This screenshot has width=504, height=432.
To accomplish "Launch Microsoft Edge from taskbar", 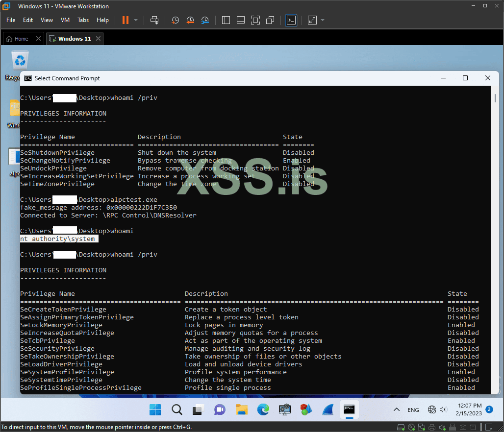I will click(263, 409).
